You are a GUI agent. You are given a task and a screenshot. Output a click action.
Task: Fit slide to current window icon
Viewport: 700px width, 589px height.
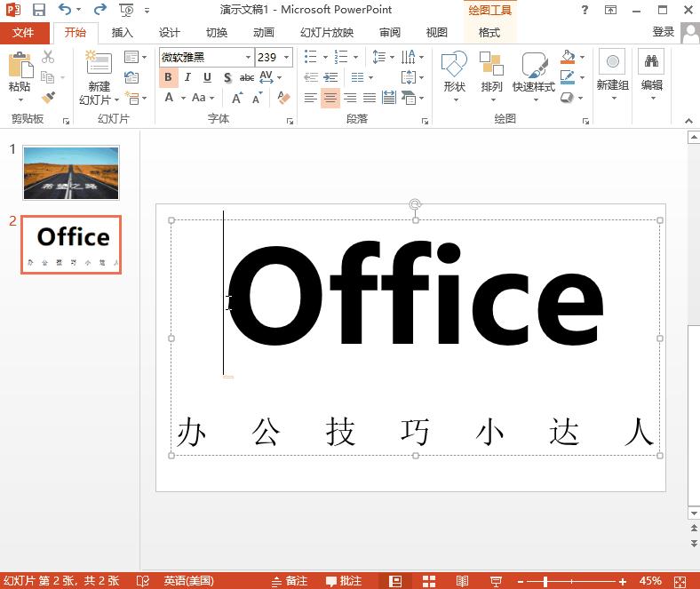(680, 581)
